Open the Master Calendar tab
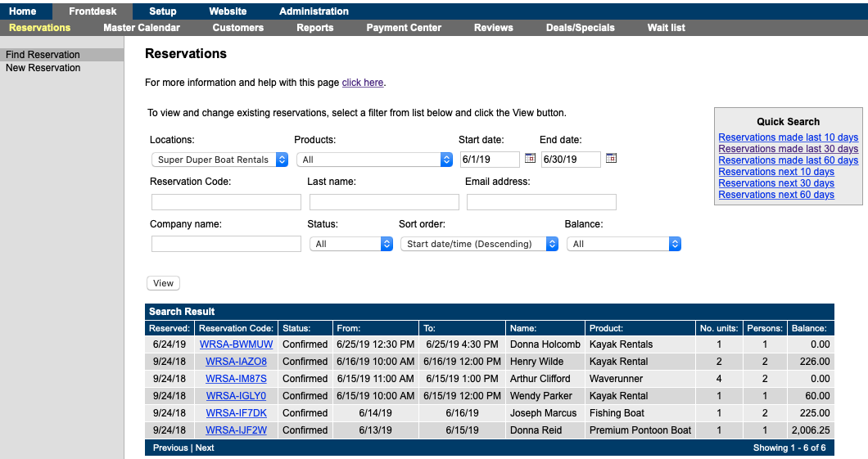This screenshot has width=868, height=459. pos(142,28)
